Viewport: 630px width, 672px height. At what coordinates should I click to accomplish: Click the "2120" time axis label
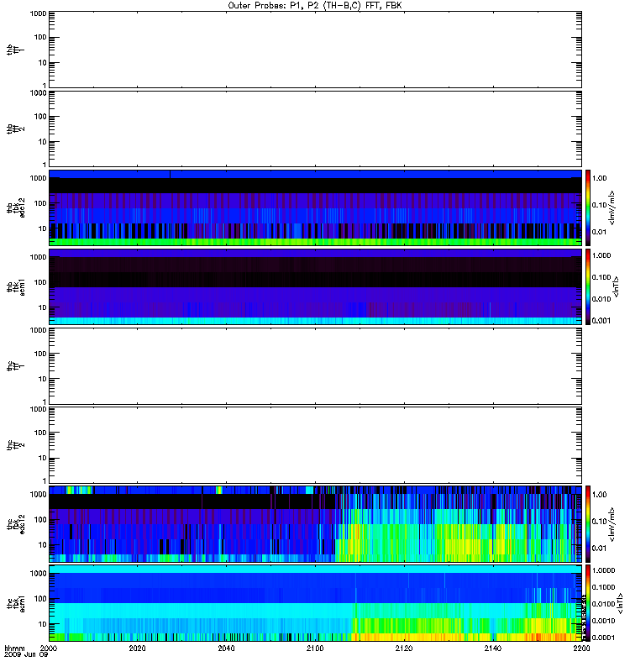pos(404,648)
